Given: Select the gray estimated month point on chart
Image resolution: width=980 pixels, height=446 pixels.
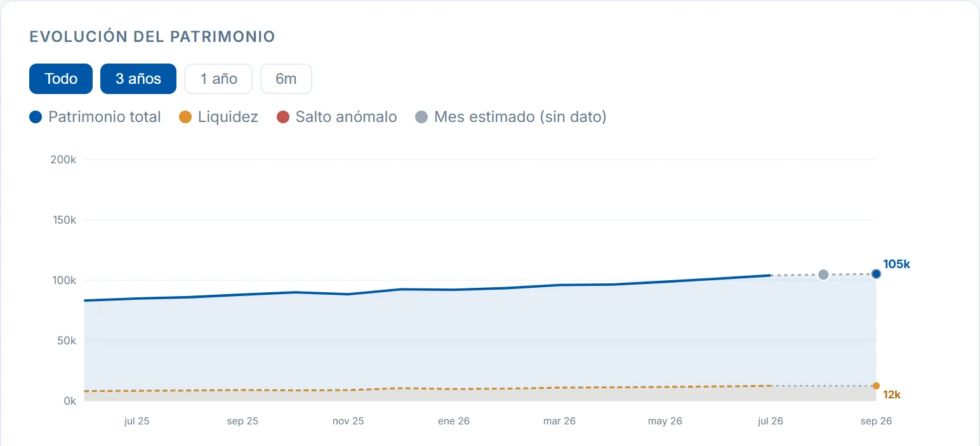Looking at the screenshot, I should [823, 274].
